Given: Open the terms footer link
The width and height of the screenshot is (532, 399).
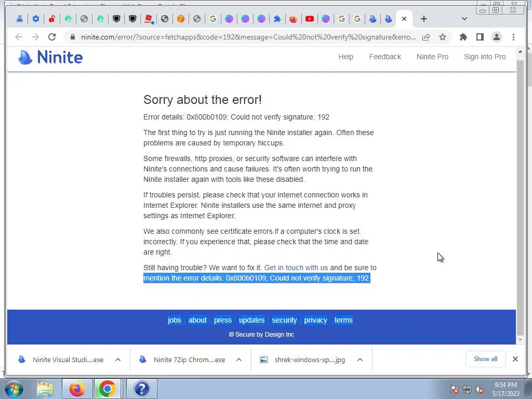Looking at the screenshot, I should pos(343,320).
